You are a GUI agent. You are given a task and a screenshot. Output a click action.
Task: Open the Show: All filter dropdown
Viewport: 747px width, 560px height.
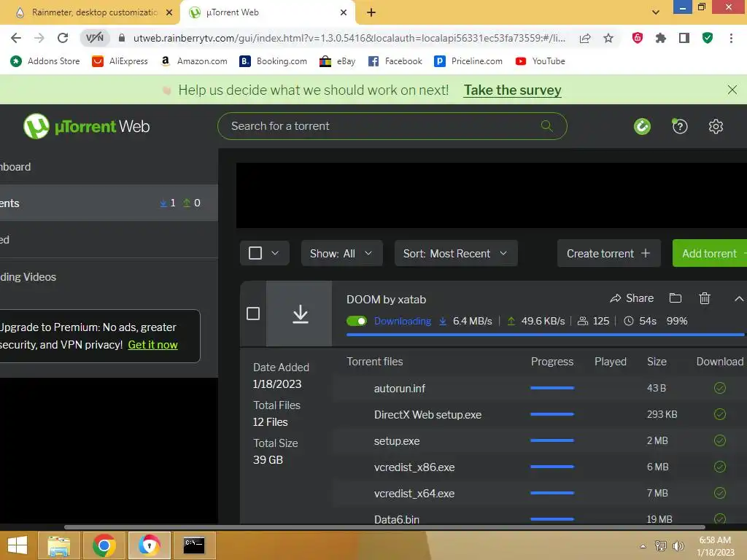pyautogui.click(x=341, y=253)
